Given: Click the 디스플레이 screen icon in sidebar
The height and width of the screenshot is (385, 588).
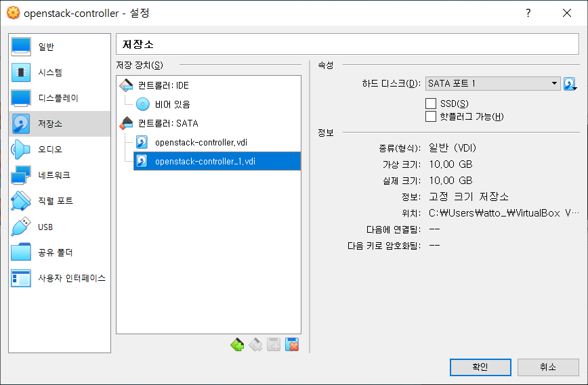Looking at the screenshot, I should (20, 98).
